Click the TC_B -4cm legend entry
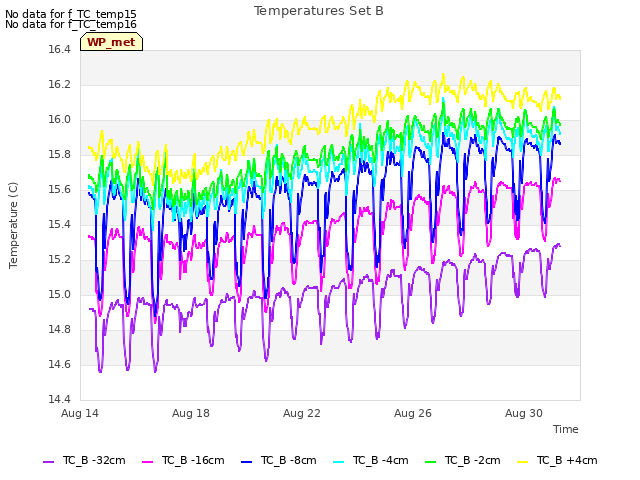 [371, 461]
